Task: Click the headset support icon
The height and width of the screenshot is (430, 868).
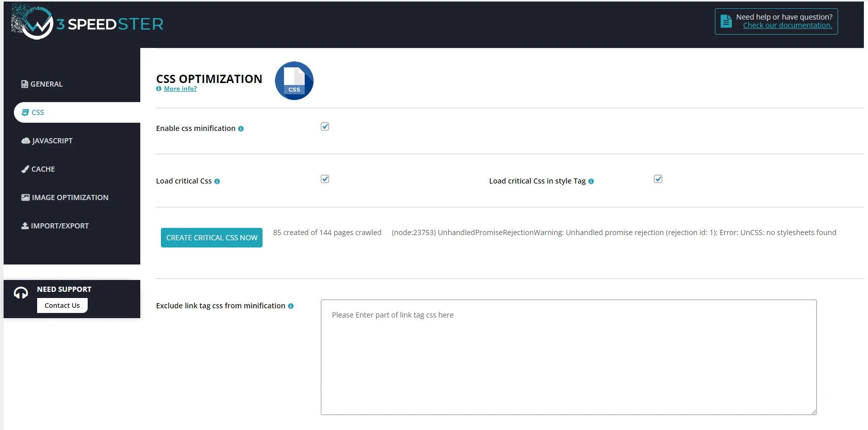Action: [21, 293]
